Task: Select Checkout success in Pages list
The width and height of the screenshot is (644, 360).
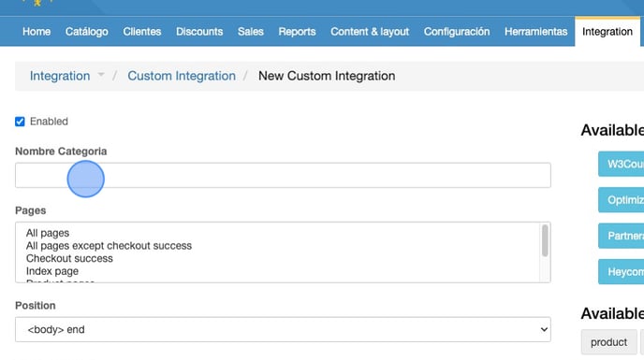Action: 69,258
